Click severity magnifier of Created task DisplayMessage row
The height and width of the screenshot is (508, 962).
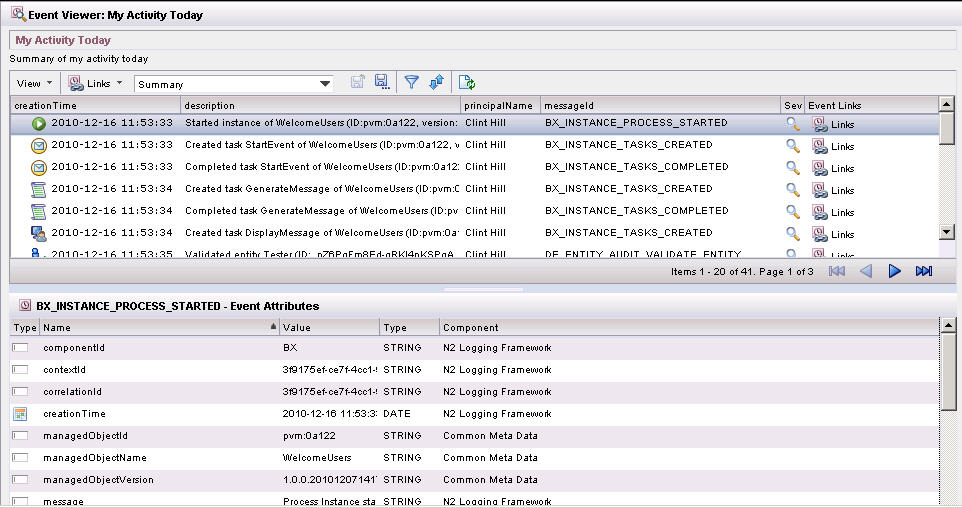(x=793, y=234)
